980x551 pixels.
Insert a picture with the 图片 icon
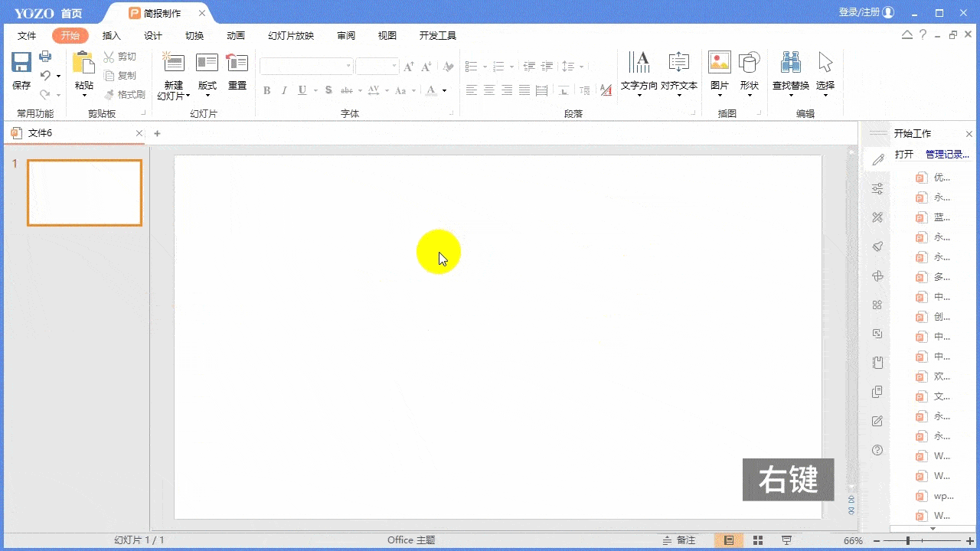click(x=720, y=62)
